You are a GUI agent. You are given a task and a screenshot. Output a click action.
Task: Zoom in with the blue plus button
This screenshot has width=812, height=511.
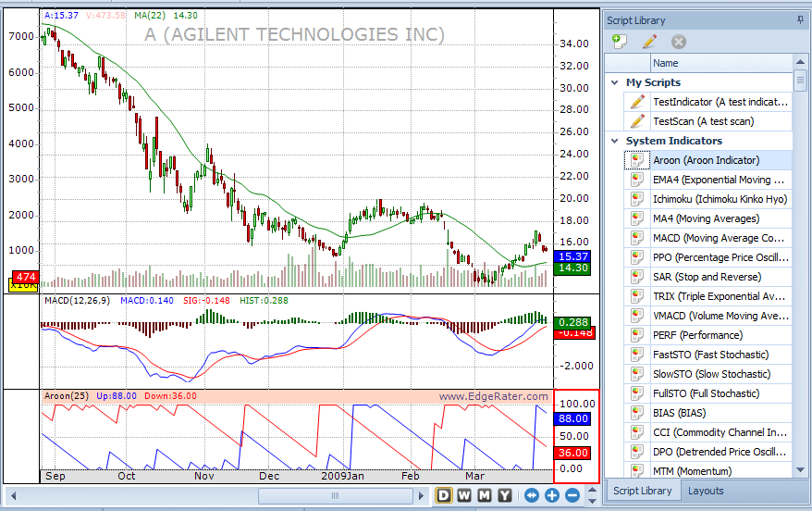pyautogui.click(x=552, y=495)
